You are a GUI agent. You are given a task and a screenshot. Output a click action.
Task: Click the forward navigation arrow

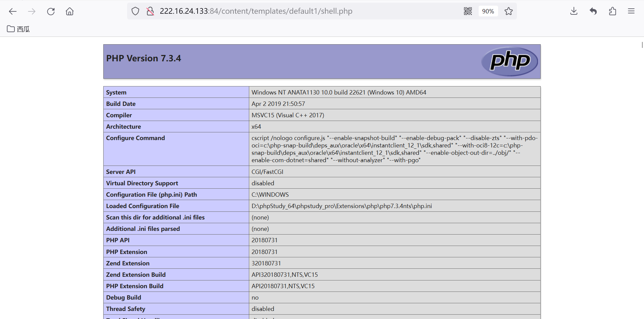(x=32, y=11)
